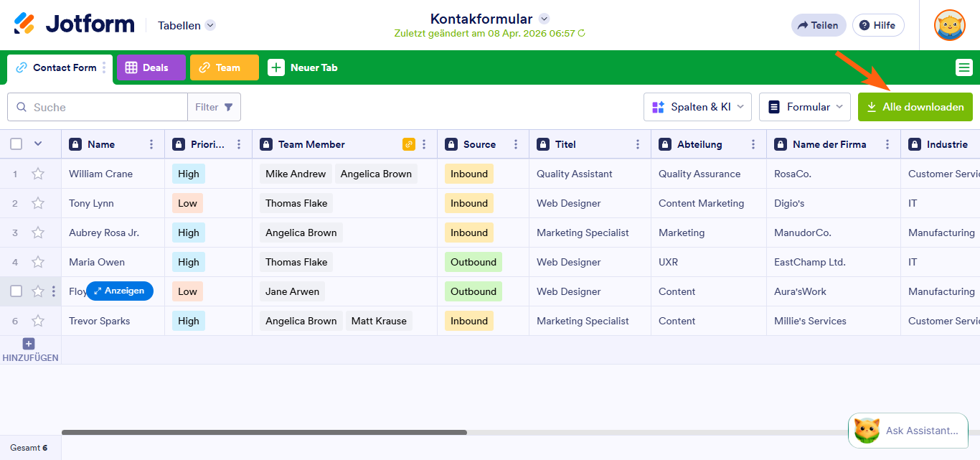Click the Alle downloaden button
The height and width of the screenshot is (460, 980).
pos(915,107)
